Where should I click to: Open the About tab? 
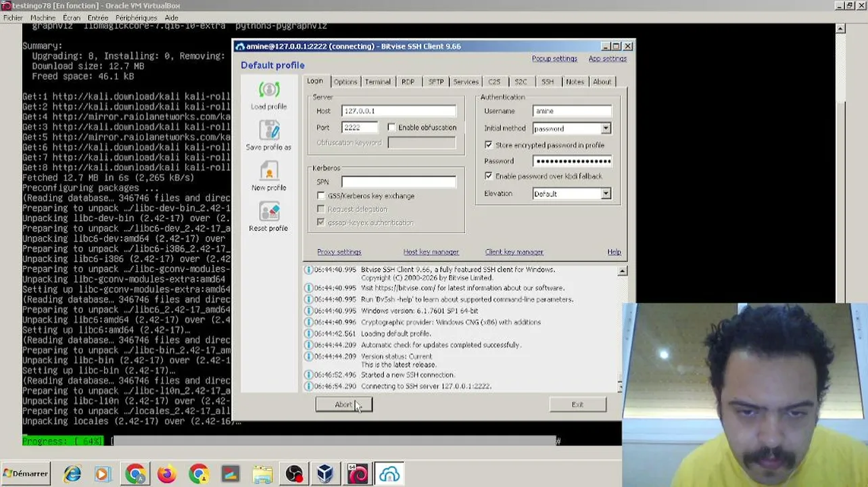coord(602,82)
